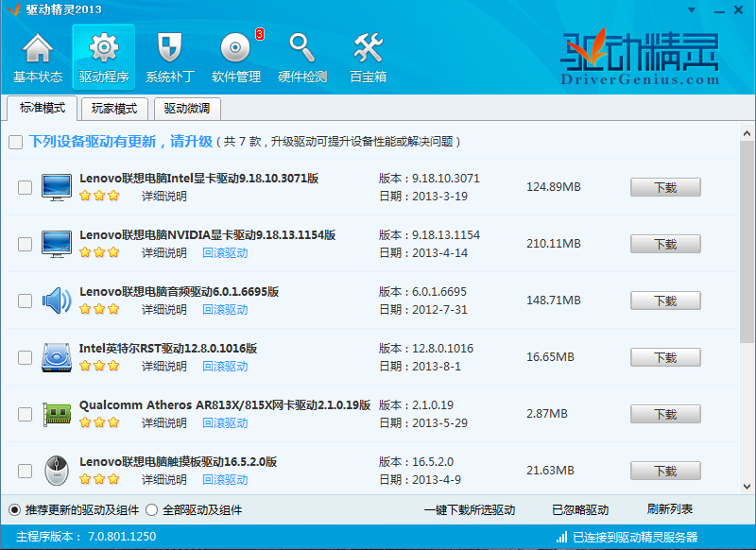The height and width of the screenshot is (550, 756).
Task: Open the 硬件检测 magnifier icon
Action: coord(301,47)
